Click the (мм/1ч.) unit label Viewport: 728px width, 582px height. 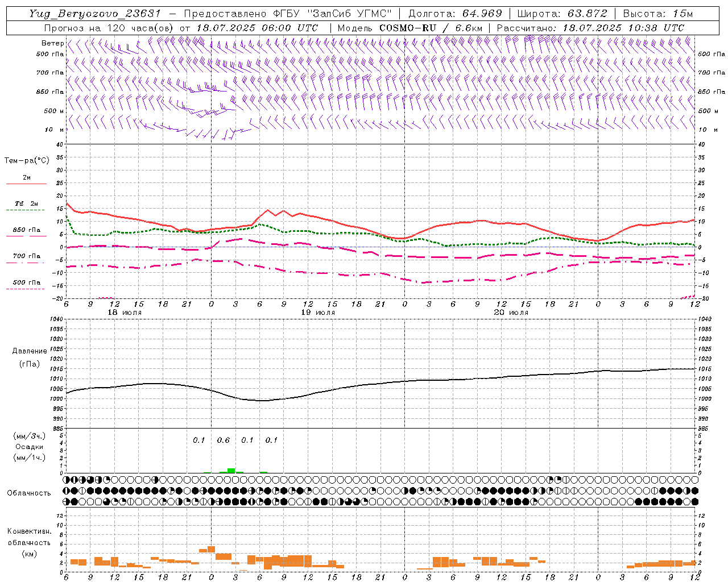pos(30,458)
